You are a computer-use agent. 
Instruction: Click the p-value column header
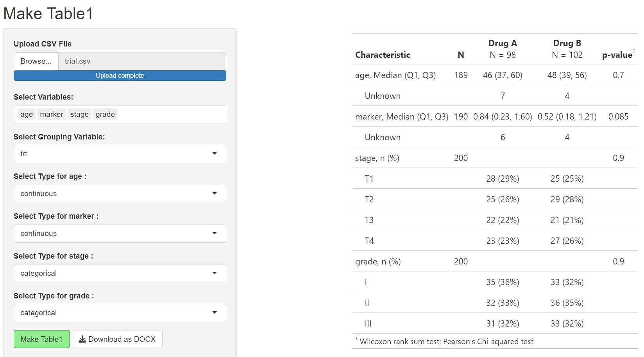[617, 55]
